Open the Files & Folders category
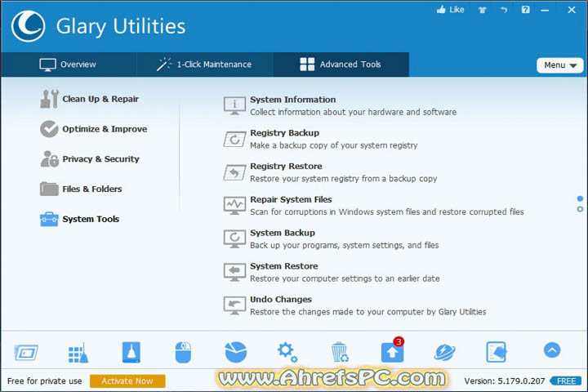This screenshot has width=588, height=392. tap(81, 189)
